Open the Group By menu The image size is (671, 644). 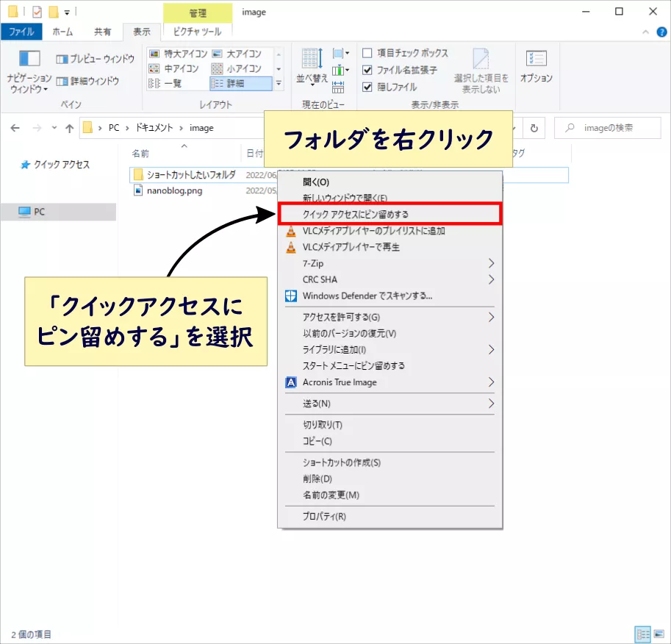pos(340,54)
